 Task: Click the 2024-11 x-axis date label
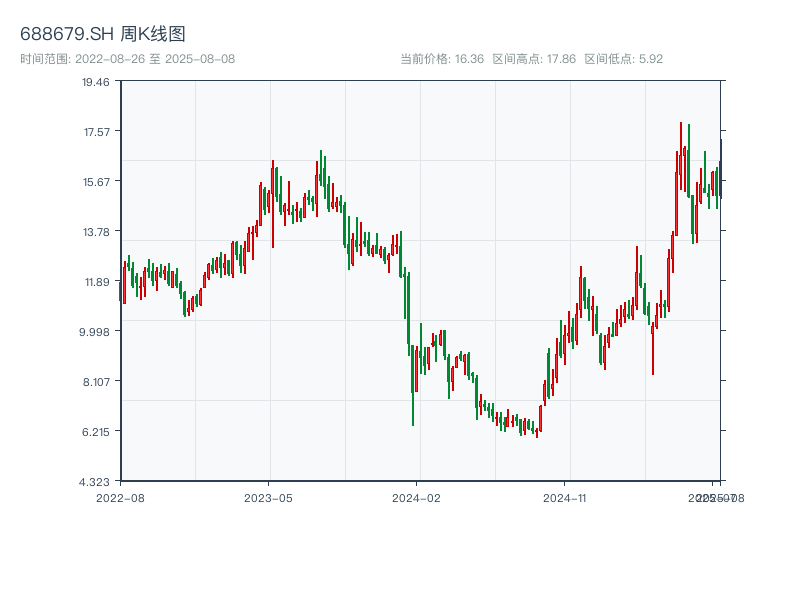(x=566, y=497)
